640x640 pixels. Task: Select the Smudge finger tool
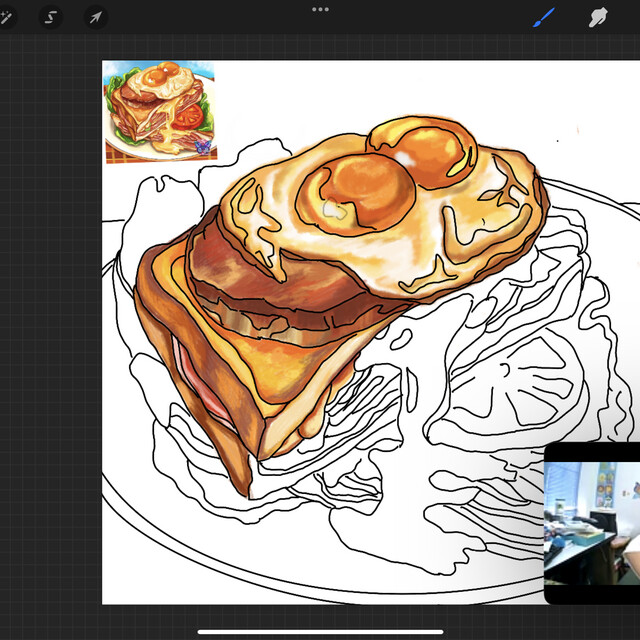coord(598,18)
